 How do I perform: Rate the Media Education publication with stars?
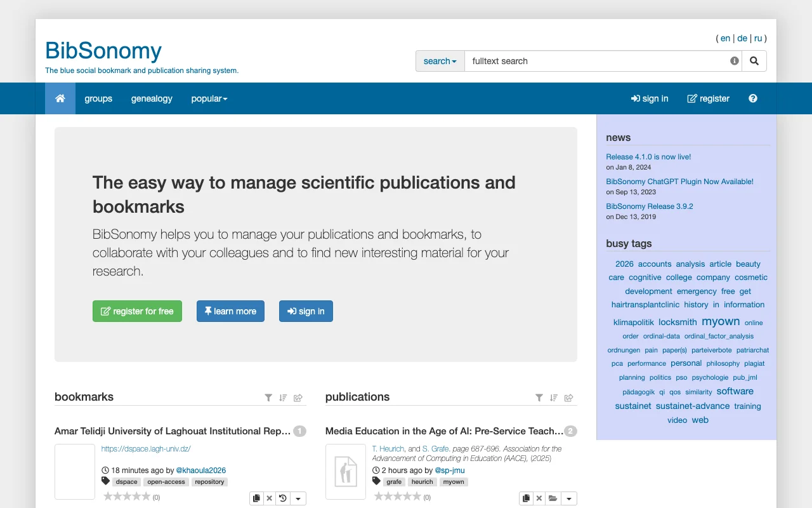point(398,497)
